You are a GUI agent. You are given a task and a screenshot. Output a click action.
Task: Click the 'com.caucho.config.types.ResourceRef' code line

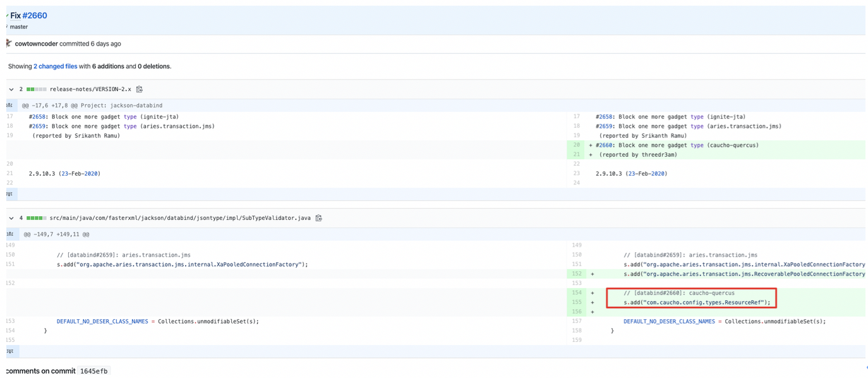pos(697,303)
